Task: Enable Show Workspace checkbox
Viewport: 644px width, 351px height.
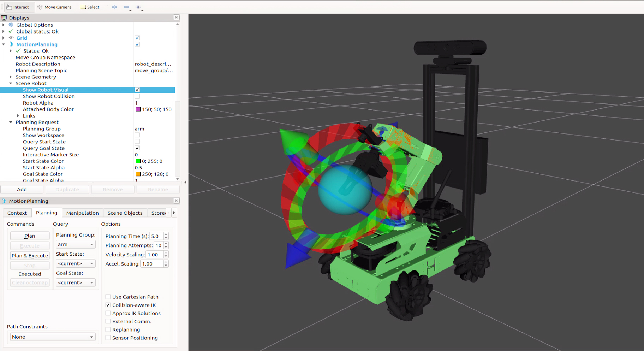Action: point(137,135)
